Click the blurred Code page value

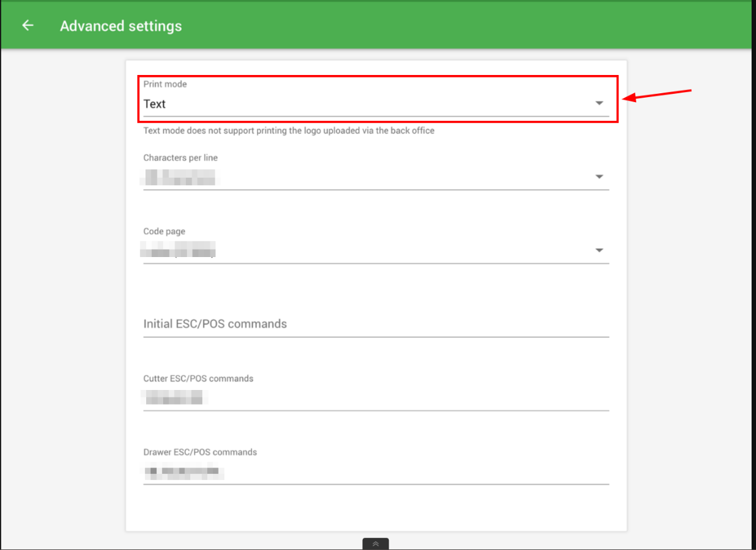(179, 250)
